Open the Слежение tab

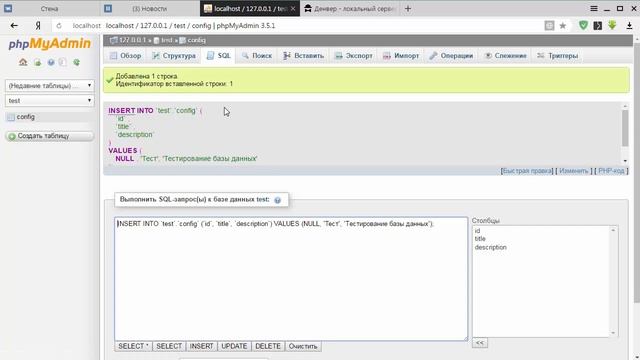505,56
